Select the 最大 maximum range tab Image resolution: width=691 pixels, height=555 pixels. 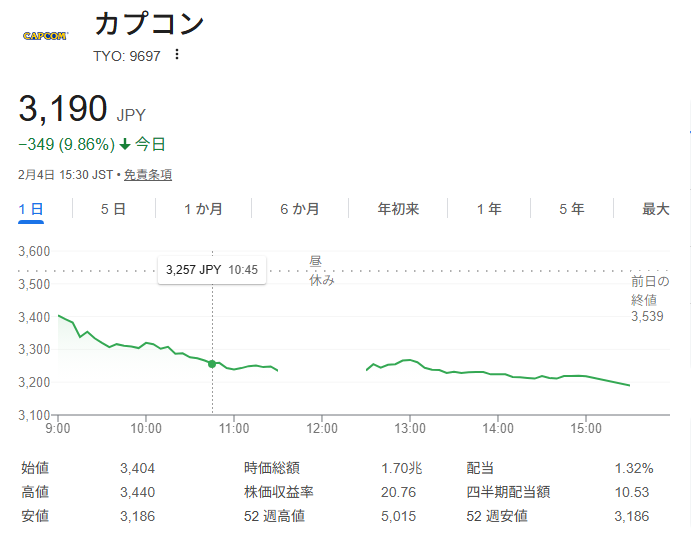point(656,209)
